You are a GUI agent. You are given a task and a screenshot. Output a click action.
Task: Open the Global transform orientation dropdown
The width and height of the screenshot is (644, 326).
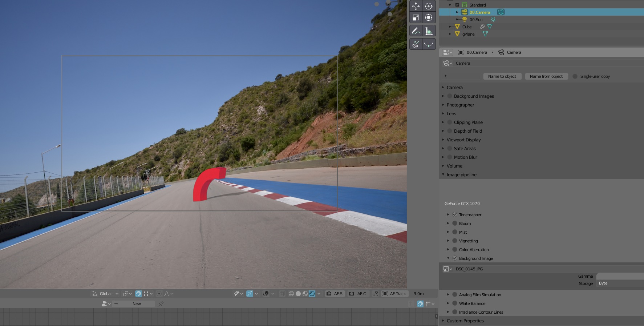point(106,294)
